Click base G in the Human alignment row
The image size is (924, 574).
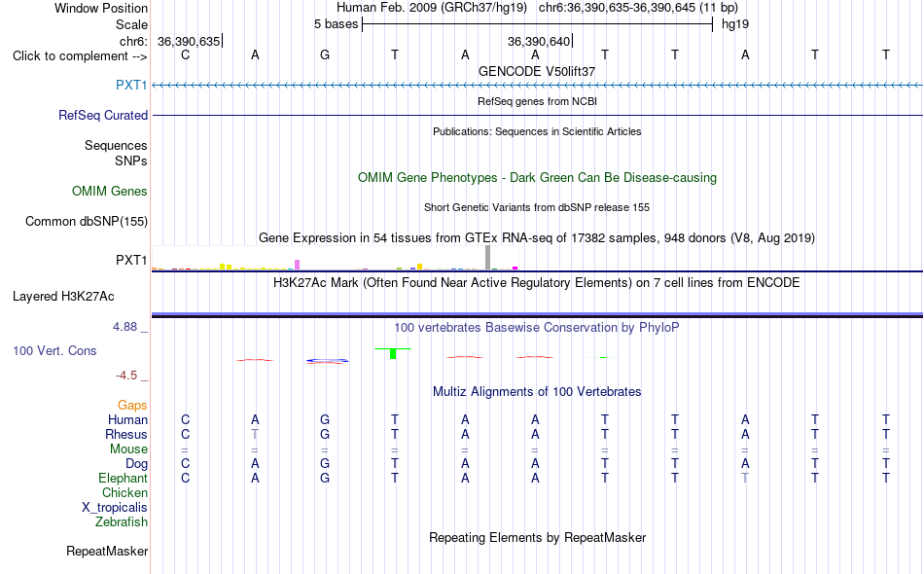click(x=325, y=419)
